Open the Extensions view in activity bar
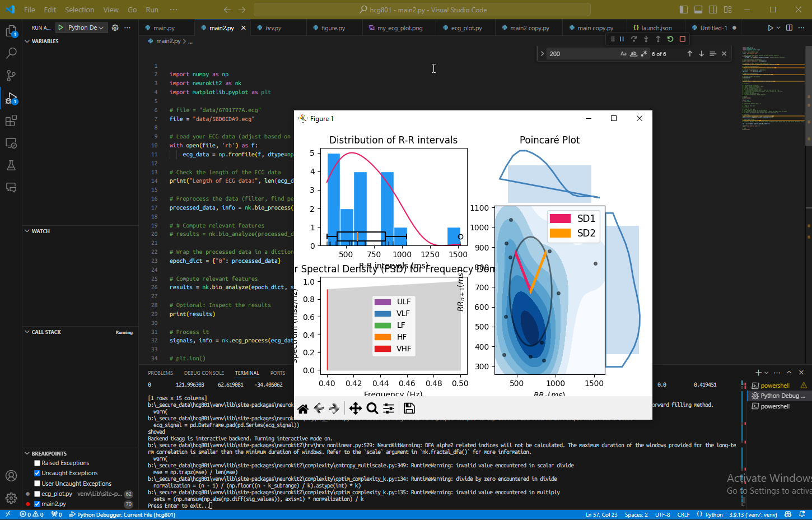 [11, 120]
